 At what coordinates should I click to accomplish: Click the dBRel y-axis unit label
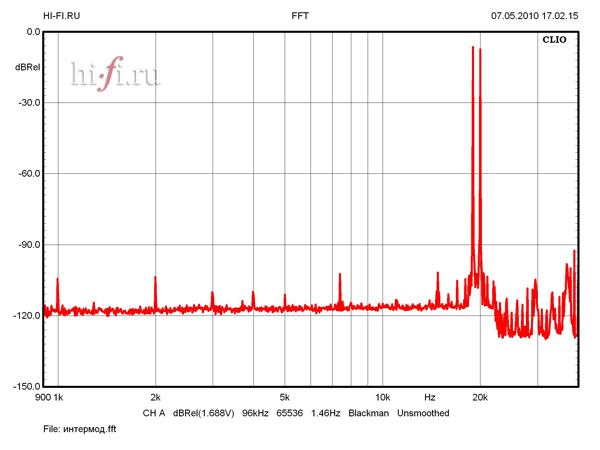pos(25,67)
